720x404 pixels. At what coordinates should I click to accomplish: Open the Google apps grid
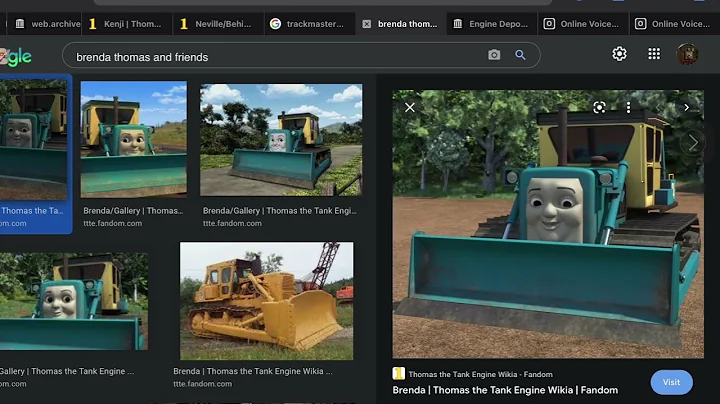tap(654, 54)
